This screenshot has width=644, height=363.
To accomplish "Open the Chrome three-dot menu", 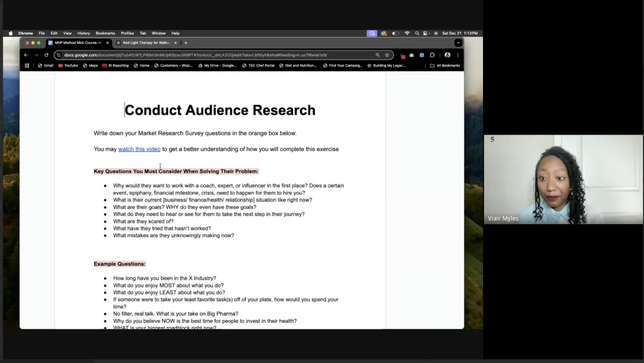I will pyautogui.click(x=458, y=55).
